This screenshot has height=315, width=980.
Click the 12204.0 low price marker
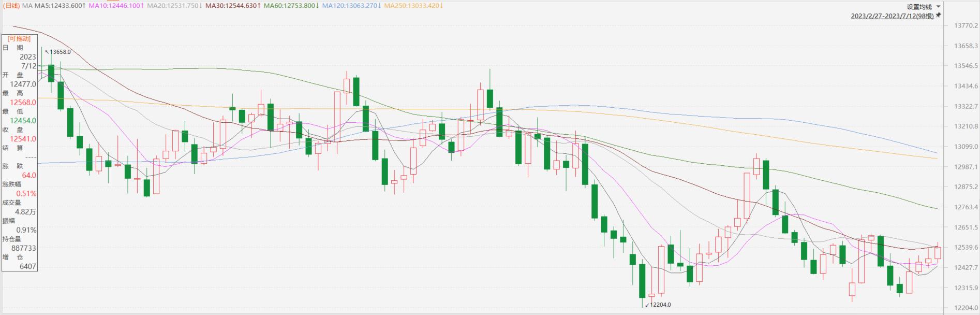click(x=660, y=305)
